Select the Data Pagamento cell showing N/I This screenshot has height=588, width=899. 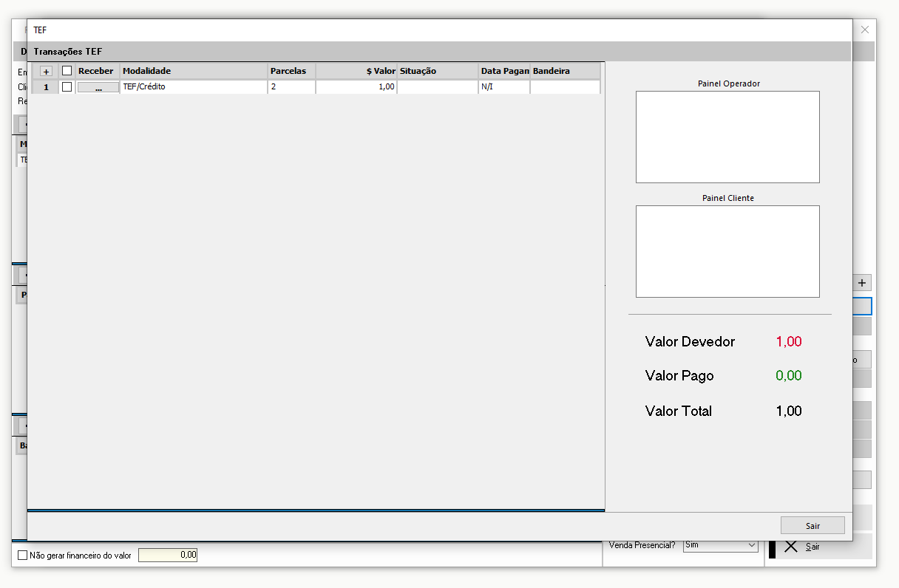point(504,87)
